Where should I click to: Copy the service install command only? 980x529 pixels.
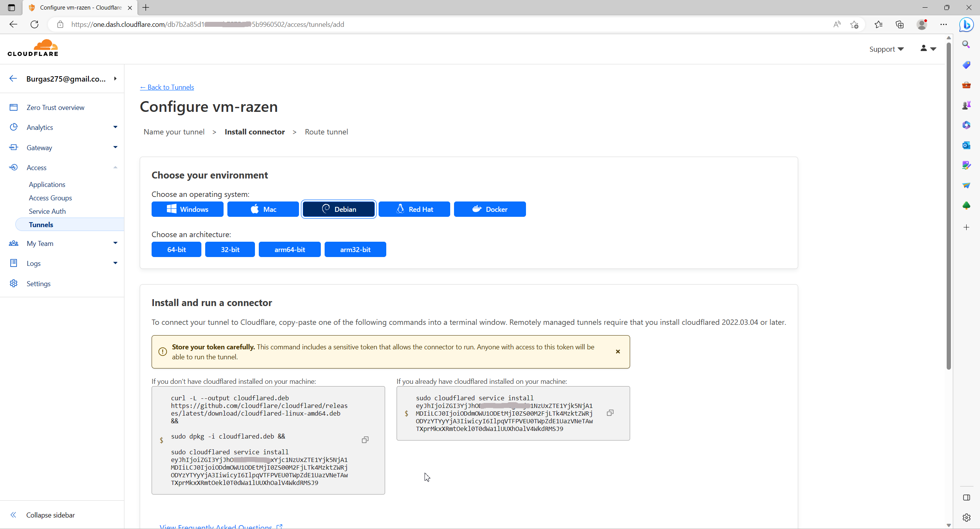[x=610, y=413]
